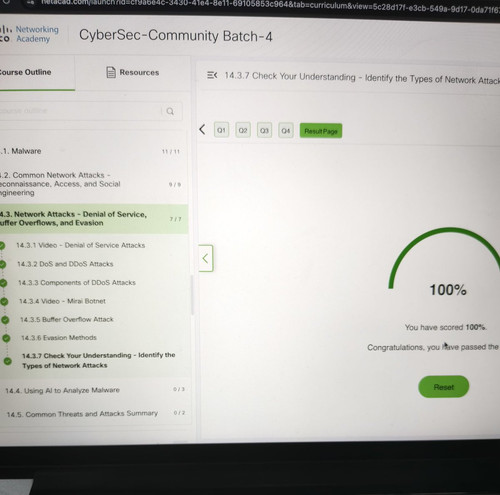
Task: Click green checkmark beside 14.3.7 Check Your Understanding
Action: pyautogui.click(x=7, y=361)
